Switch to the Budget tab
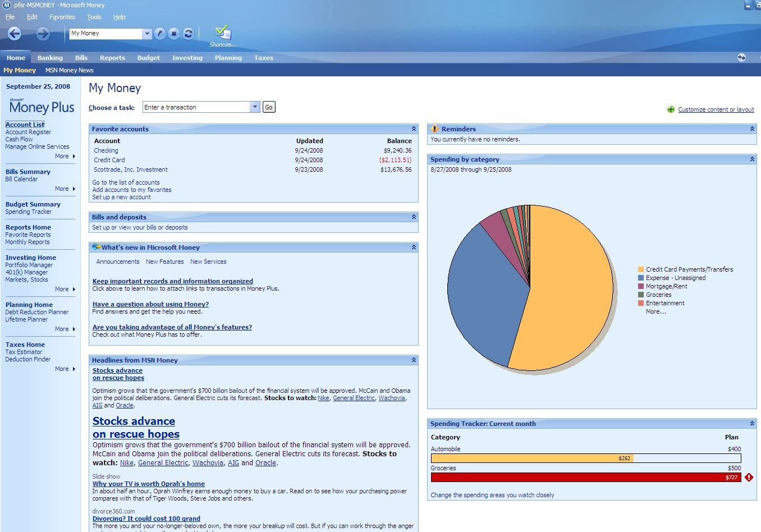Viewport: 761px width, 532px height. [x=149, y=58]
